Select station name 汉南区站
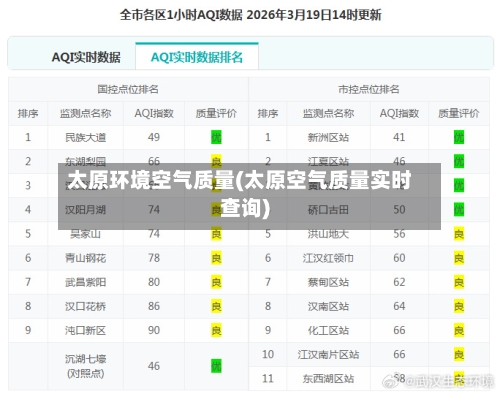Screen dimensions: 500x394 click(x=328, y=306)
